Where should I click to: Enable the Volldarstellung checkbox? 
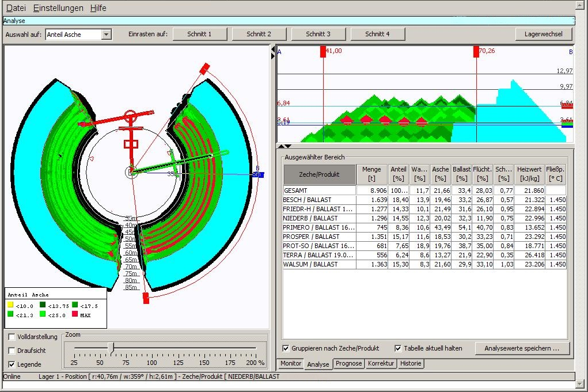tap(12, 337)
